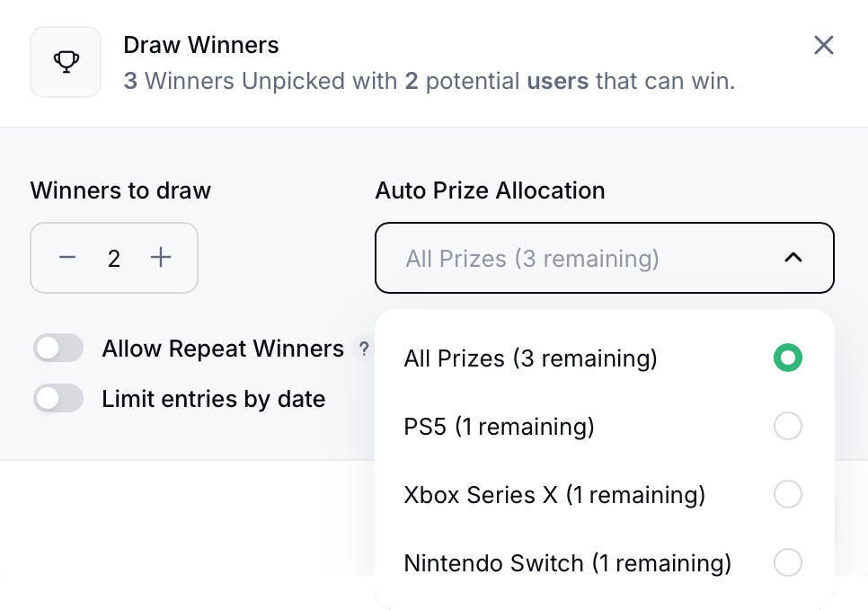Click the help icon next to Allow Repeat Winners
The image size is (868, 610).
point(364,349)
